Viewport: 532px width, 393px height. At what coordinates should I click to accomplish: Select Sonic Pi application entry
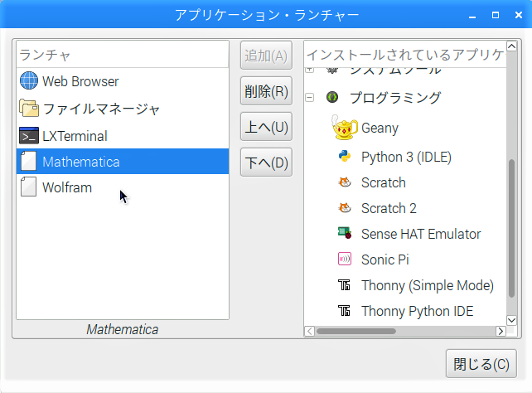tap(385, 260)
